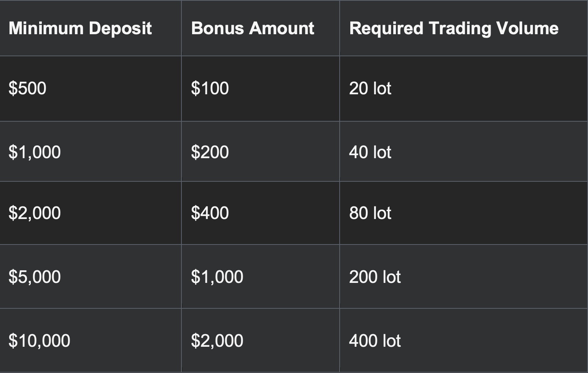
Task: Click the $1,000 bonus amount cell
Action: (x=217, y=277)
